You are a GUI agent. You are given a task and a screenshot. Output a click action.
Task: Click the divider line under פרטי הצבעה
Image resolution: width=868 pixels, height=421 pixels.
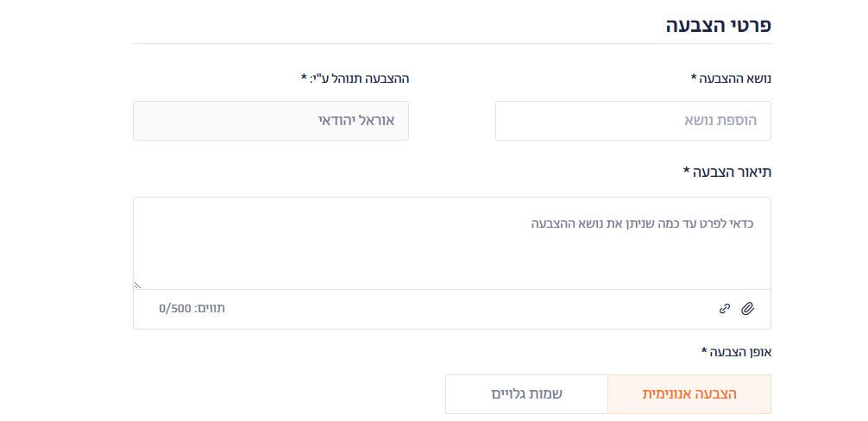452,44
